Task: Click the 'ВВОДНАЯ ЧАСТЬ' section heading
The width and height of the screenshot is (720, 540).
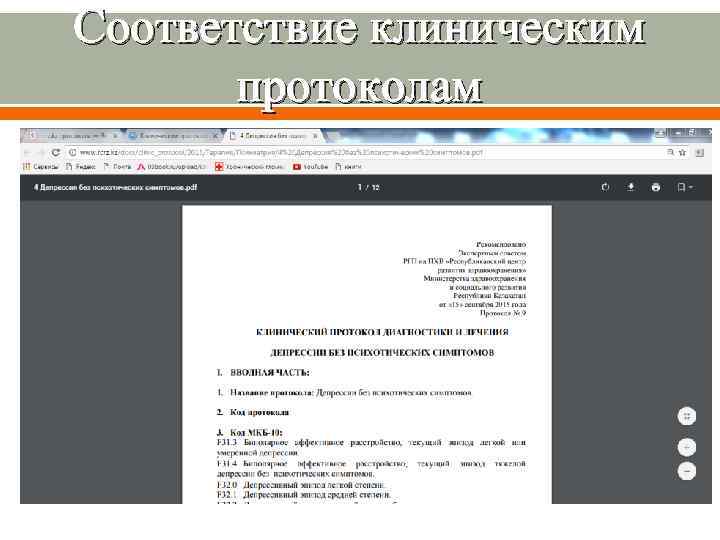Action: (270, 372)
